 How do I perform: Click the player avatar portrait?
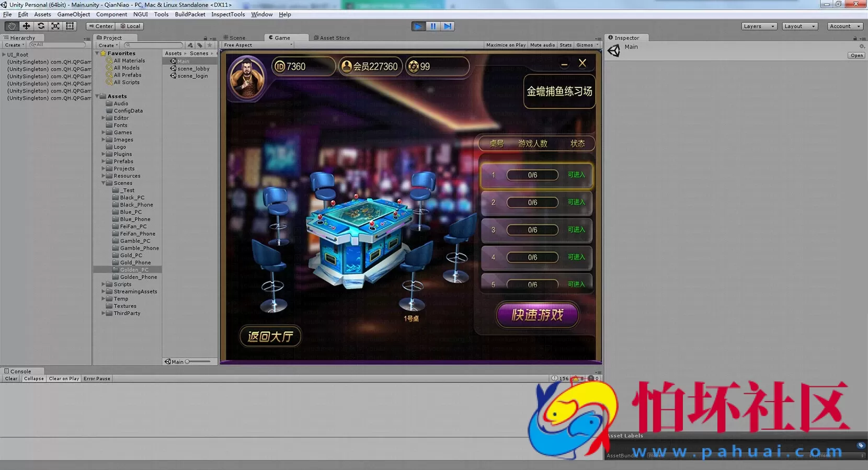click(247, 78)
